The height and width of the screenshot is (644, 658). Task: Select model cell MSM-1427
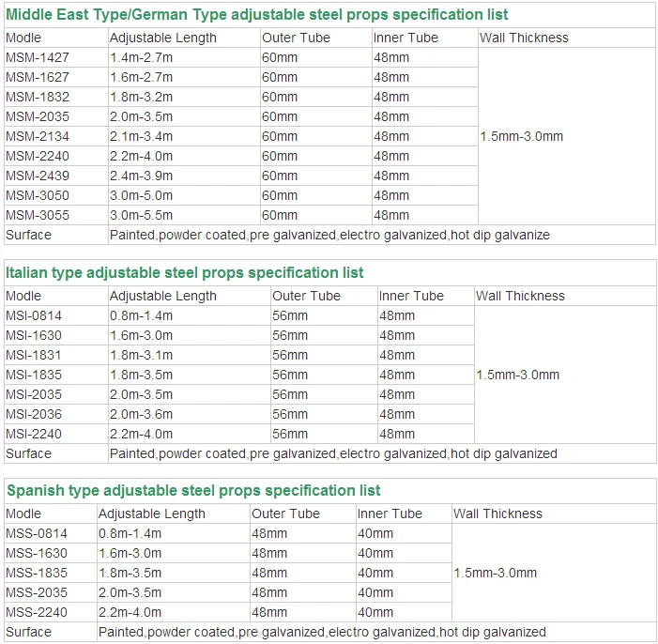point(38,57)
